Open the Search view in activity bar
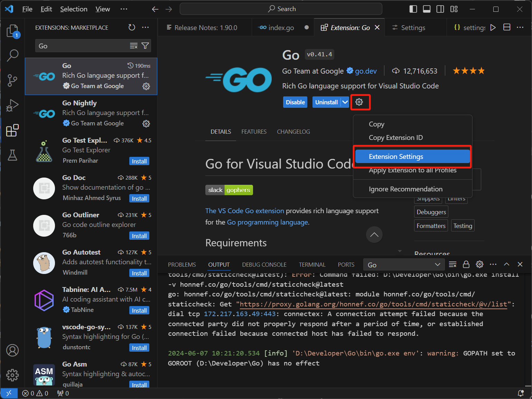This screenshot has height=399, width=532. click(13, 55)
